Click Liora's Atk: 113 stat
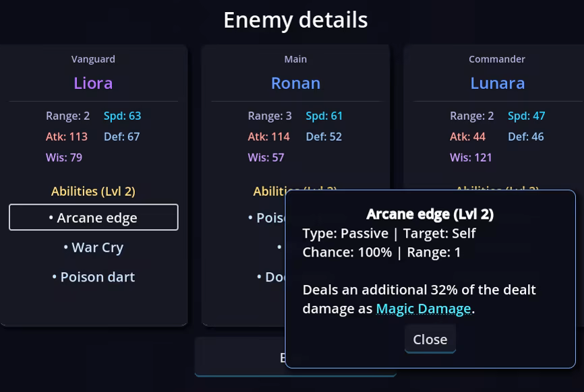The width and height of the screenshot is (584, 392). point(67,137)
